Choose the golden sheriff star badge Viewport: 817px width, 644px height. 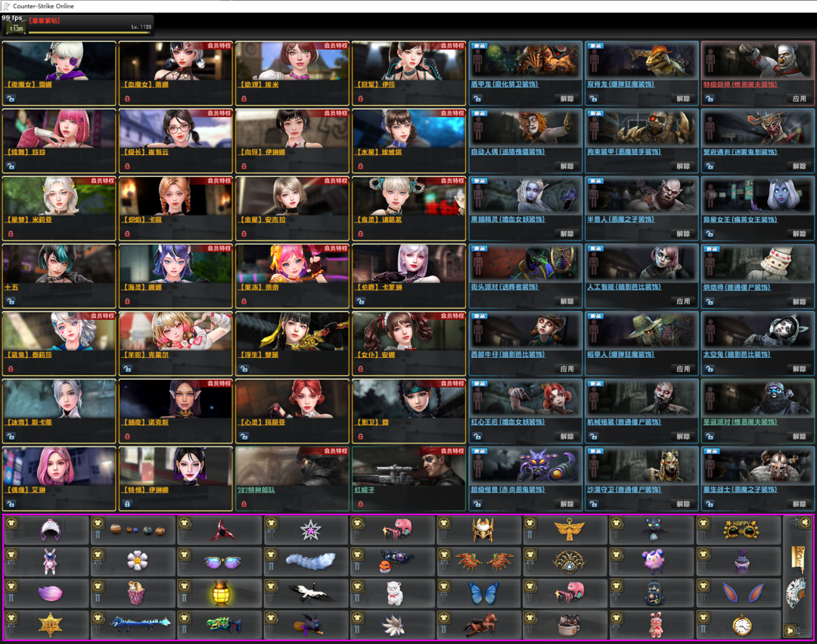click(50, 625)
